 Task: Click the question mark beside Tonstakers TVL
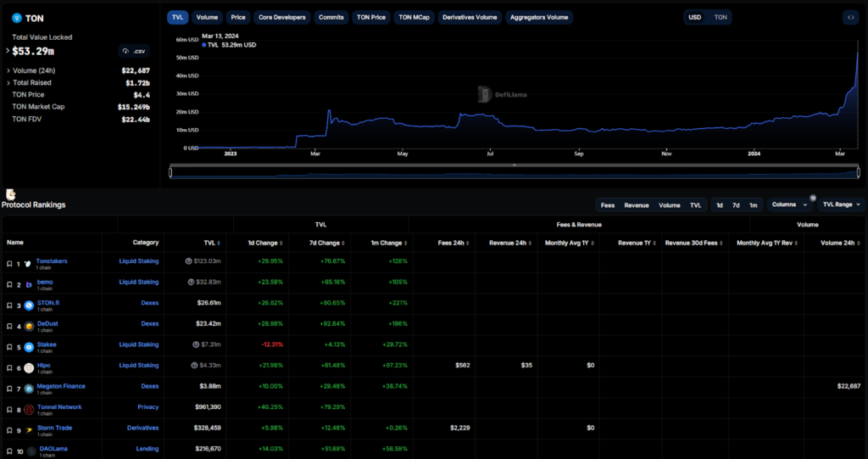point(188,261)
